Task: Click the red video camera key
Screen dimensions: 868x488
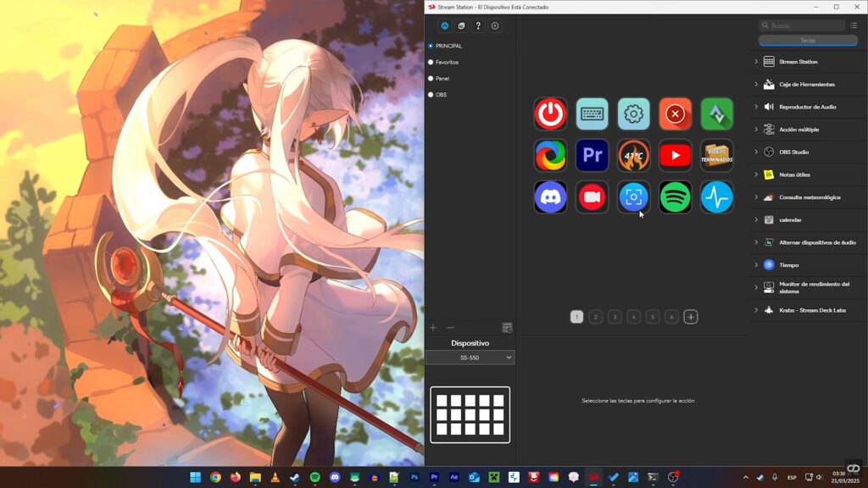Action: (x=592, y=197)
